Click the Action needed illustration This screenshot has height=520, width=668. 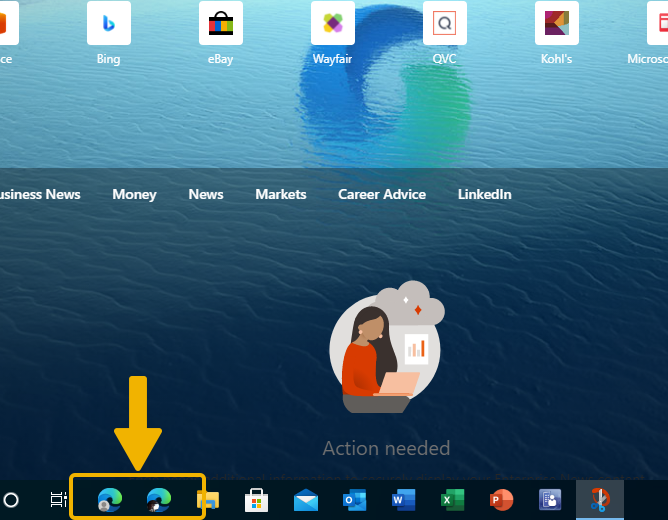[x=387, y=347]
